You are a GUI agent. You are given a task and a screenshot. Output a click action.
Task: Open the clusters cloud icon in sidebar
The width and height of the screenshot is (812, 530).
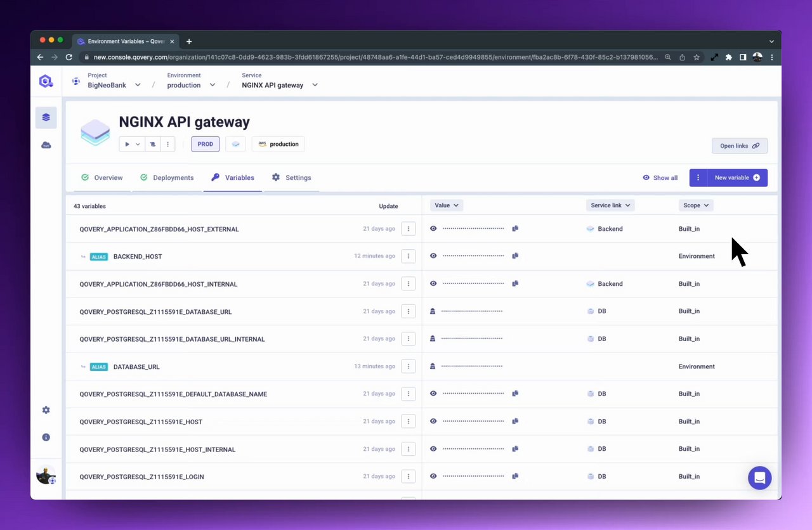click(46, 145)
